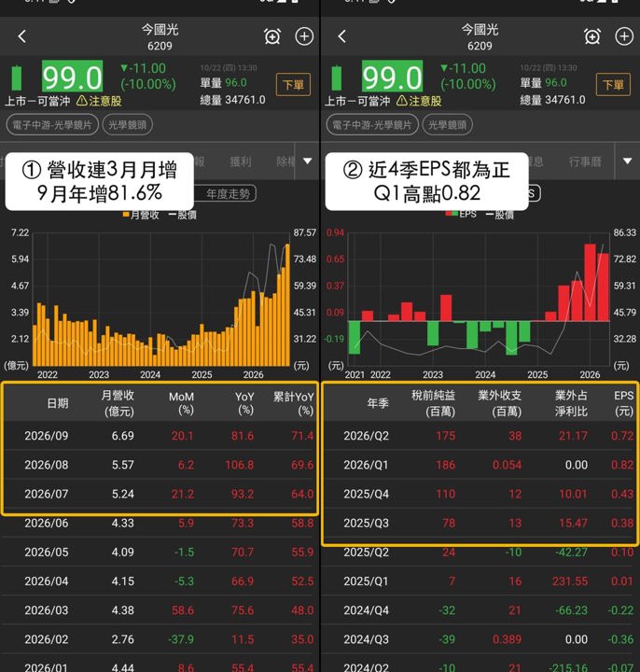Tap the 稅前純益 (百萬) column header
The width and height of the screenshot is (640, 672).
(x=433, y=403)
